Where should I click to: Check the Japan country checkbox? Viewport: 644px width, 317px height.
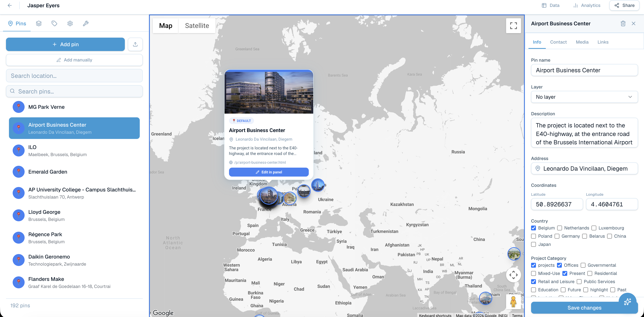(x=533, y=244)
